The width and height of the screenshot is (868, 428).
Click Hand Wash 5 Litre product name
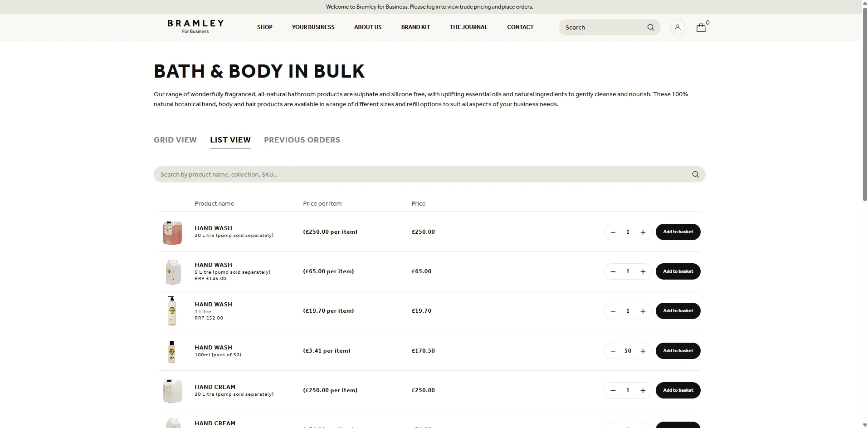coord(213,265)
